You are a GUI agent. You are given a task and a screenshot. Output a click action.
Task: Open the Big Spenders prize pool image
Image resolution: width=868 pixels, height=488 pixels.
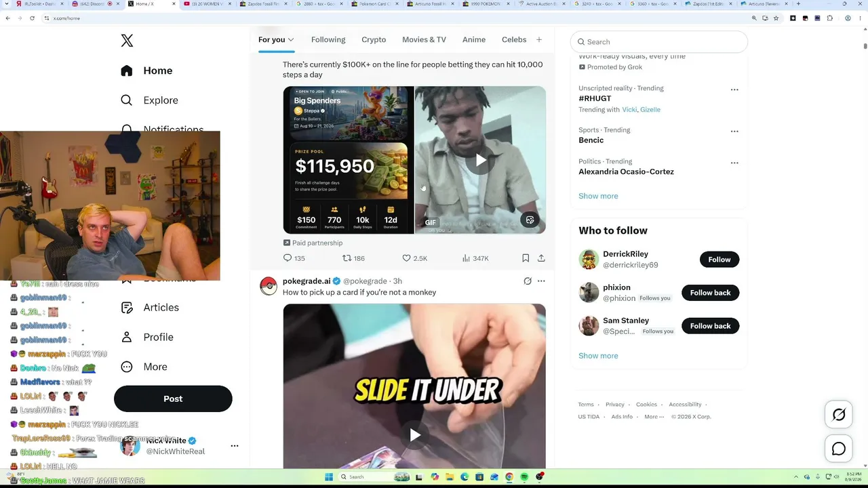tap(349, 160)
